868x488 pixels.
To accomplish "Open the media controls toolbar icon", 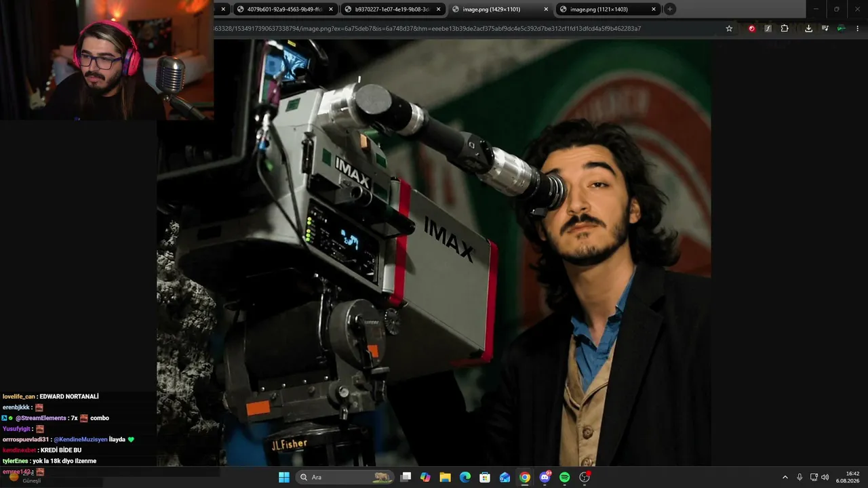I will pos(825,28).
